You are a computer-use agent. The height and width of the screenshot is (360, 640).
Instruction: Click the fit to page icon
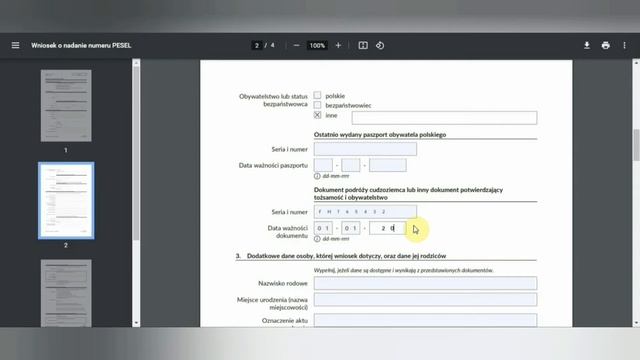click(x=363, y=45)
